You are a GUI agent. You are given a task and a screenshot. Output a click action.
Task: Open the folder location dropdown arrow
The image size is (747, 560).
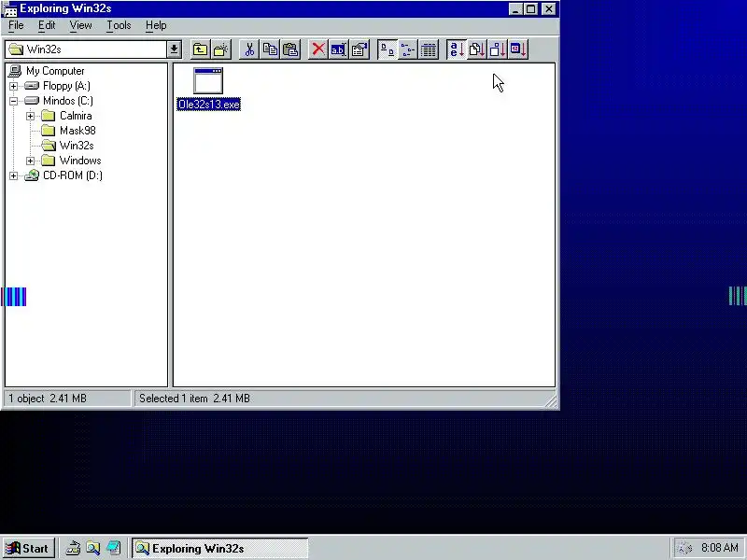174,49
